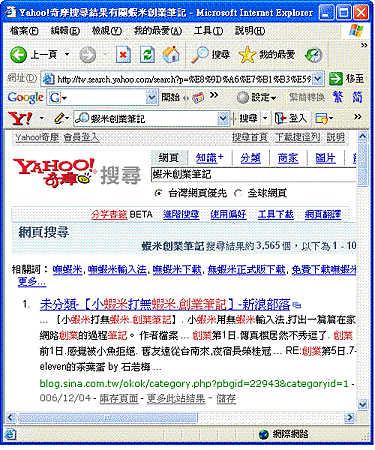The width and height of the screenshot is (375, 450).
Task: Click the pencil icon on Yahoo toolbar
Action: (x=59, y=118)
